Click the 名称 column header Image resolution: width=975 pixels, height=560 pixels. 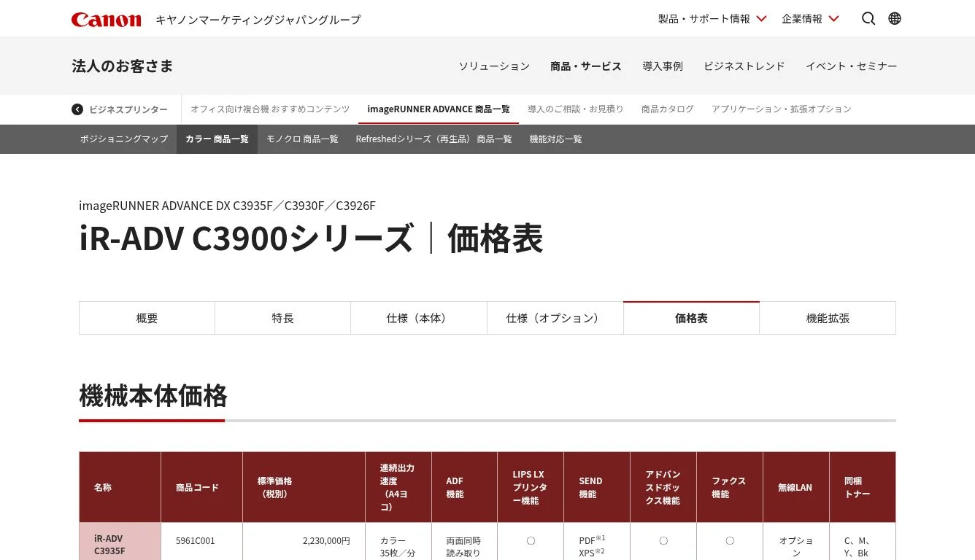(x=120, y=487)
